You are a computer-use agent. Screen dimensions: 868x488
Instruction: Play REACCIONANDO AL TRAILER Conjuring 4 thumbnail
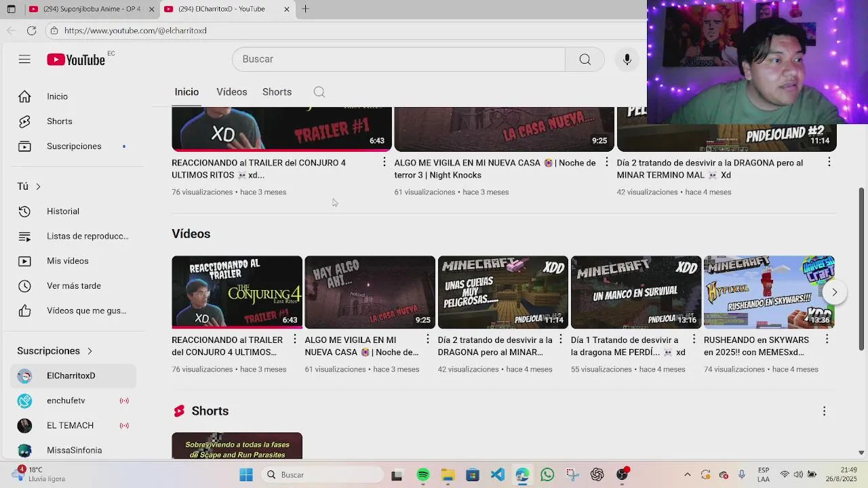237,292
